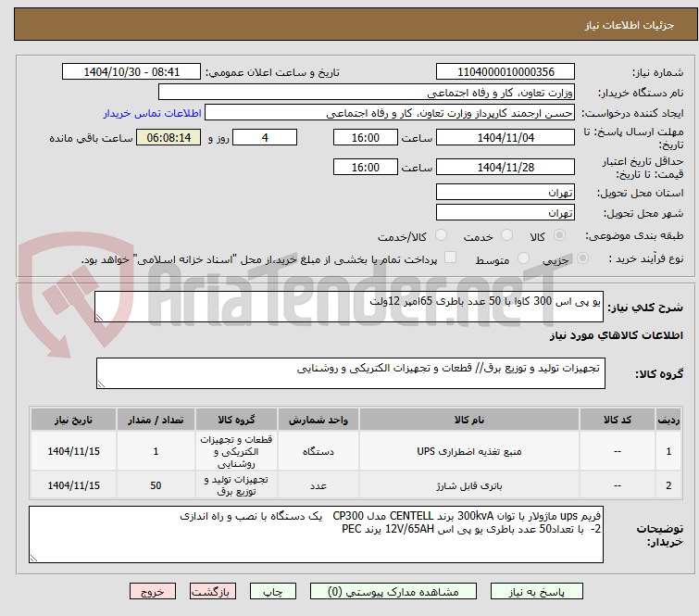Click quantity 50 in battery row
The image size is (699, 616).
coord(156,485)
